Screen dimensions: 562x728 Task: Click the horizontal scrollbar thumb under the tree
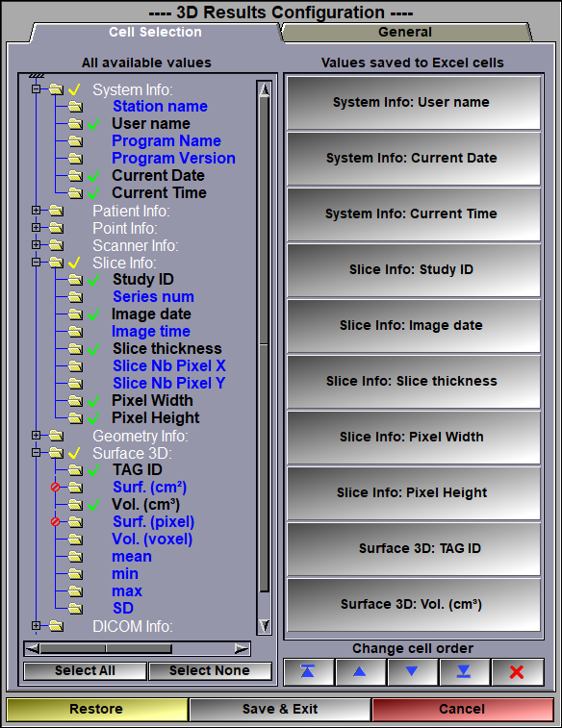tap(106, 648)
